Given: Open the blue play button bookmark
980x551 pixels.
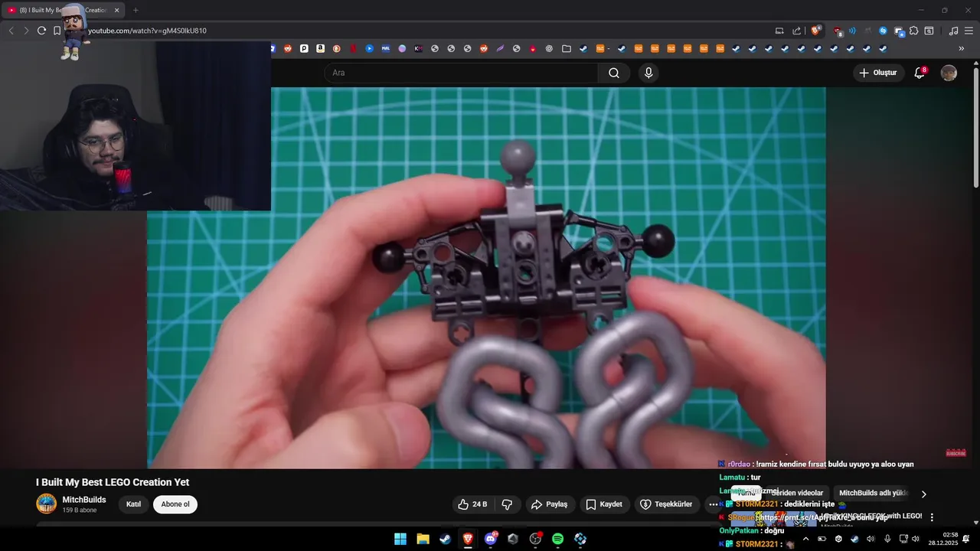Looking at the screenshot, I should pyautogui.click(x=369, y=48).
